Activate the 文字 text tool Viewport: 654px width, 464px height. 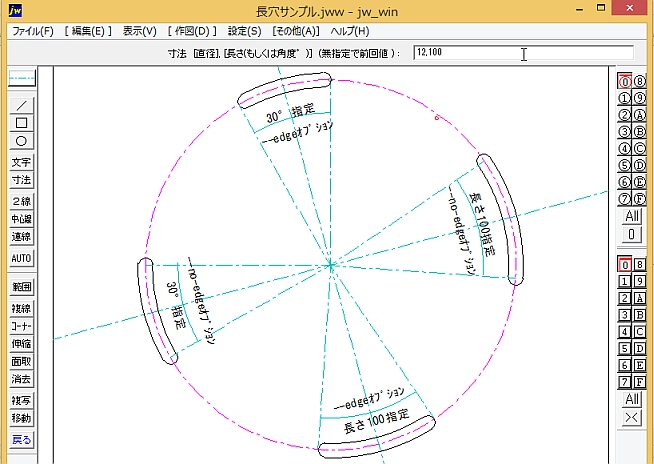pos(21,162)
